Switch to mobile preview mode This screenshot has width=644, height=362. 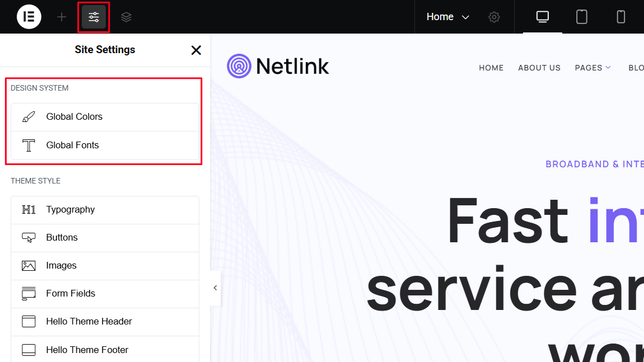click(620, 17)
